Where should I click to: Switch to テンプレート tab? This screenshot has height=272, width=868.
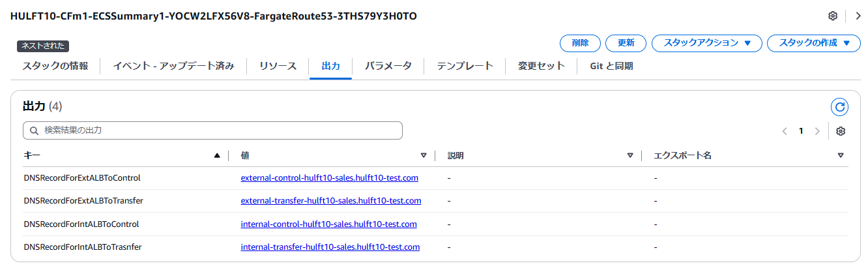465,66
